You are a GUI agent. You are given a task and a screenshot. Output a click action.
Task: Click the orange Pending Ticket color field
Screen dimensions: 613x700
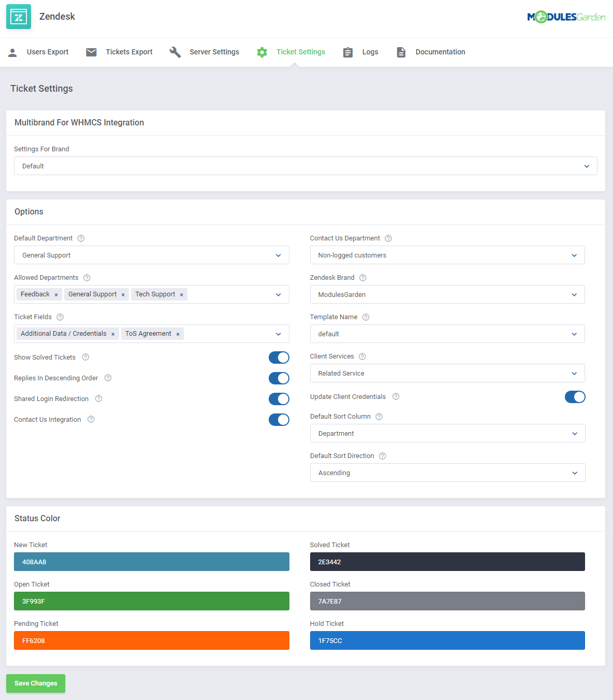(x=151, y=640)
